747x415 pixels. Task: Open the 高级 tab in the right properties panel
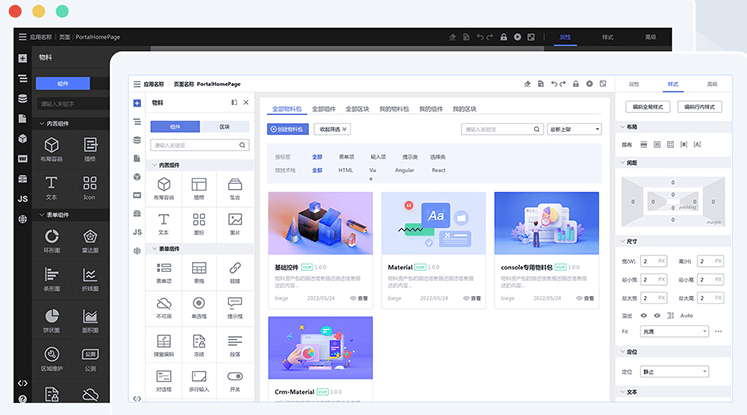point(712,84)
